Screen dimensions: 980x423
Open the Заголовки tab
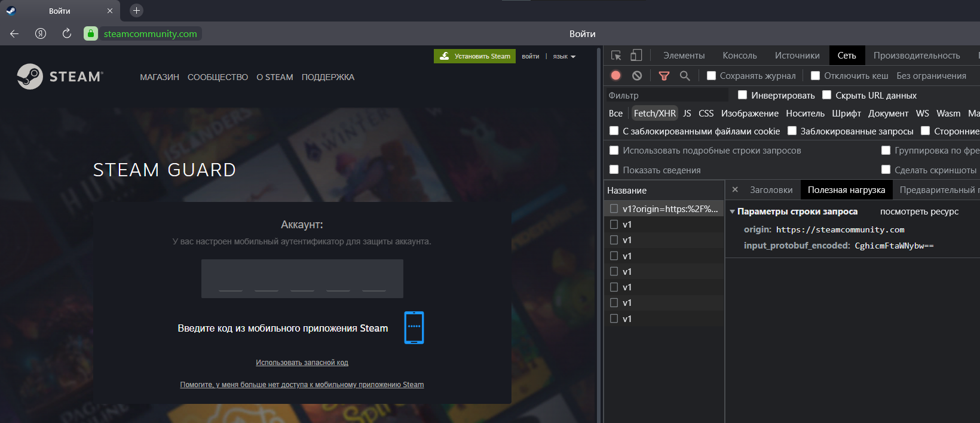(771, 190)
